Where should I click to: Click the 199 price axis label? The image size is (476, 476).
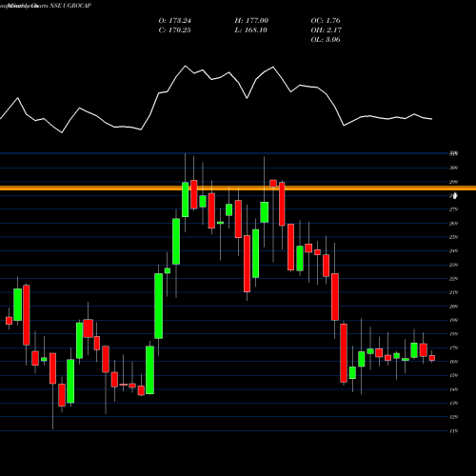pyautogui.click(x=454, y=320)
